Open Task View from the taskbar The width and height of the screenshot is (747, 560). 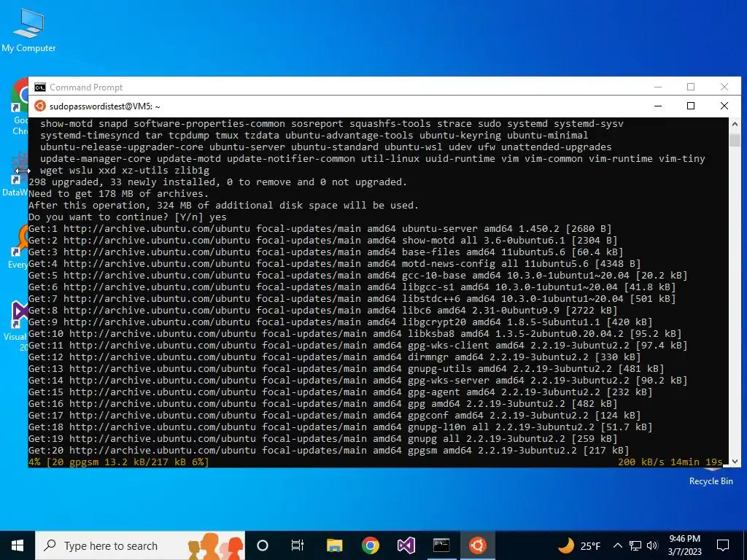(298, 545)
